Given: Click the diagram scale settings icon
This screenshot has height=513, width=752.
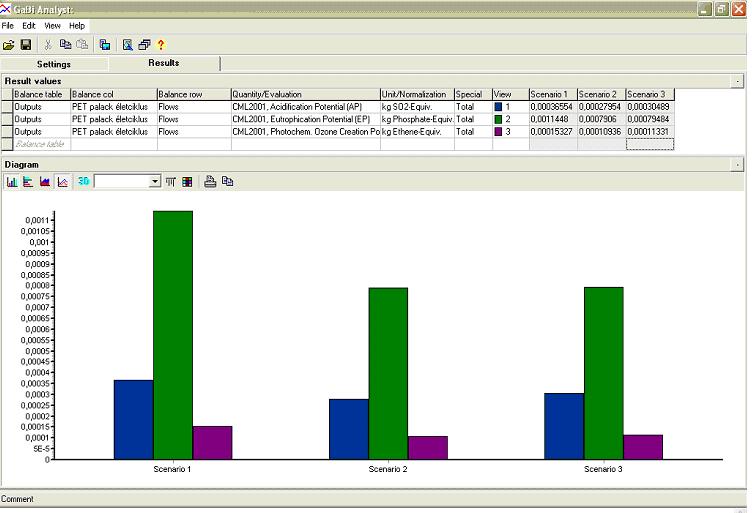Looking at the screenshot, I should coord(171,182).
